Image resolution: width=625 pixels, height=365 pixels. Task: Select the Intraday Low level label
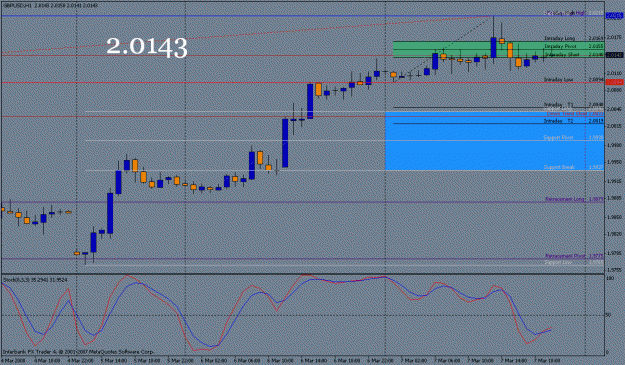click(559, 80)
